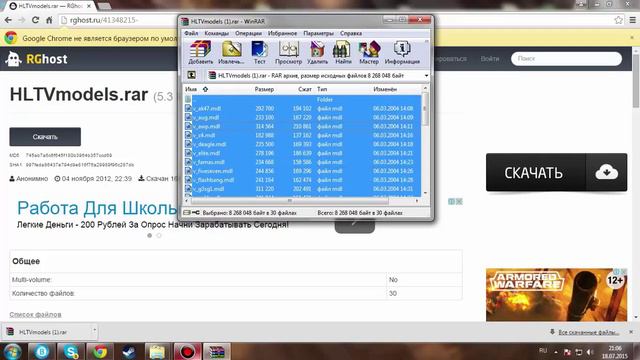This screenshot has width=640, height=360.
Task: Select file v_g3sg1.mdl in the archive
Action: [x=302, y=189]
